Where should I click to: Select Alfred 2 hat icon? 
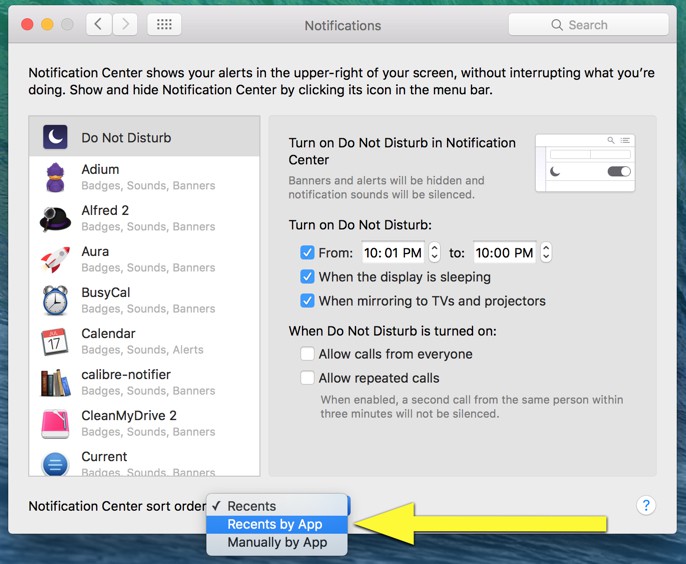[x=55, y=219]
